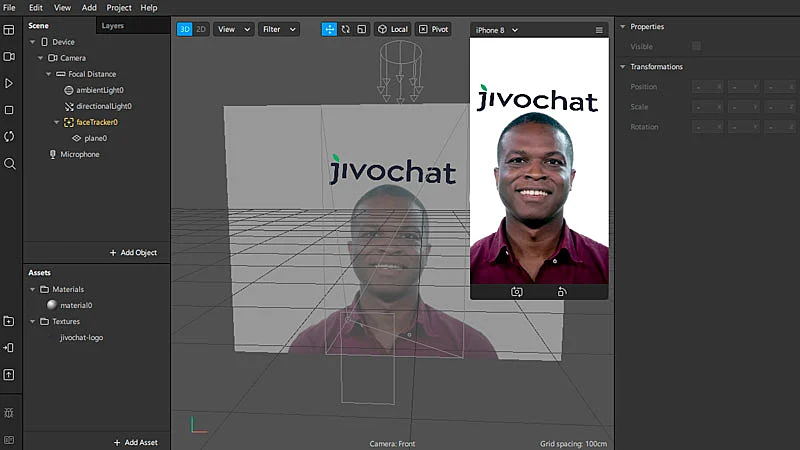Capture simulator photo with camera icon

517,292
